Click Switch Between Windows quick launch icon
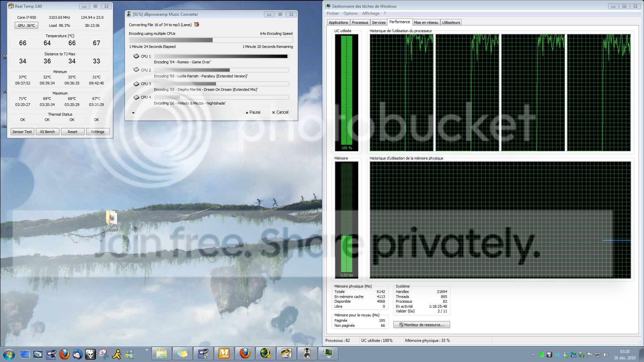Image resolution: width=644 pixels, height=362 pixels. (x=38, y=354)
